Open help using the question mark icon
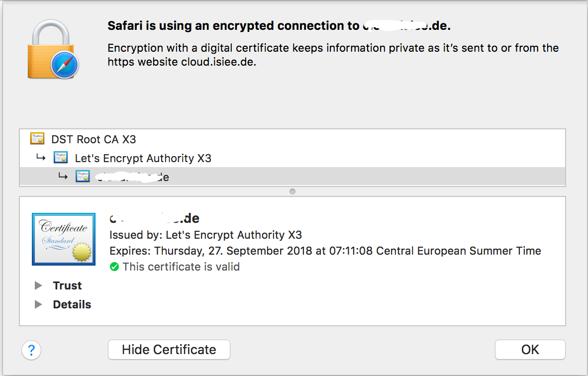This screenshot has width=588, height=376. (31, 350)
